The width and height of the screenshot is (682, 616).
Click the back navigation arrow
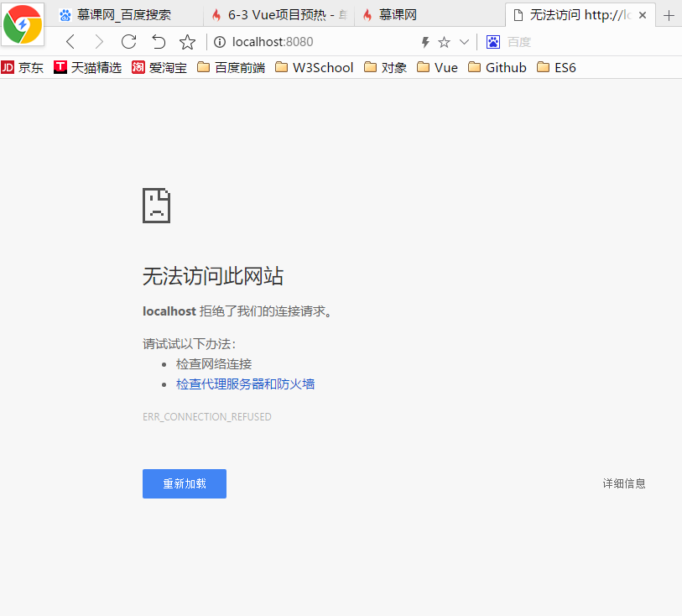(x=70, y=41)
